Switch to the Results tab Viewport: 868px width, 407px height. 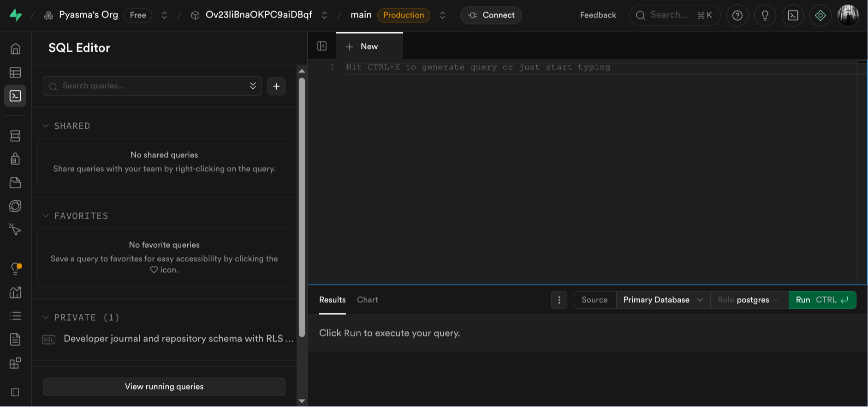pyautogui.click(x=332, y=300)
